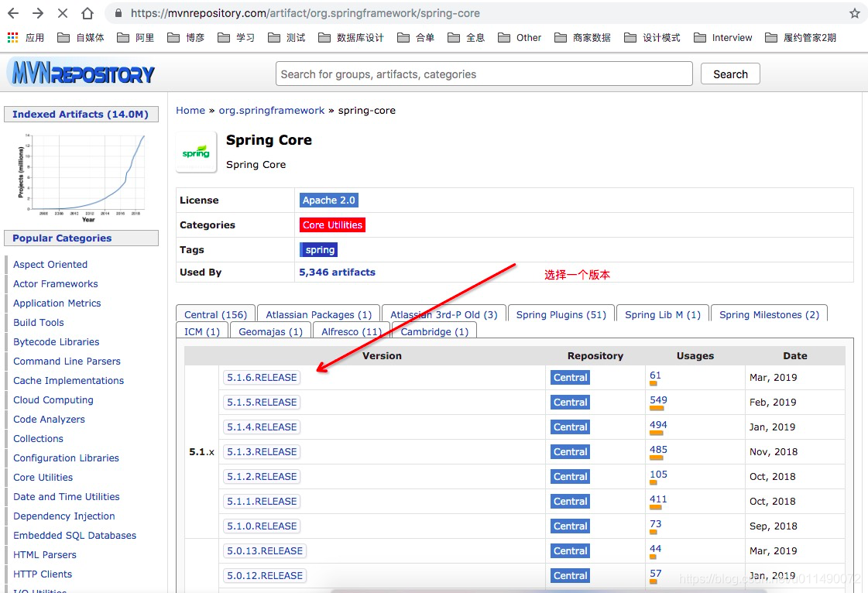Switch to Central (156) tab
868x593 pixels.
(215, 314)
